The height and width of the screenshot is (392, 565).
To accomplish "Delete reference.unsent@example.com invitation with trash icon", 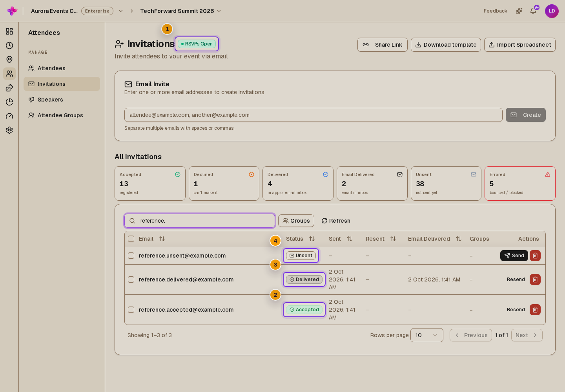I will (x=535, y=256).
